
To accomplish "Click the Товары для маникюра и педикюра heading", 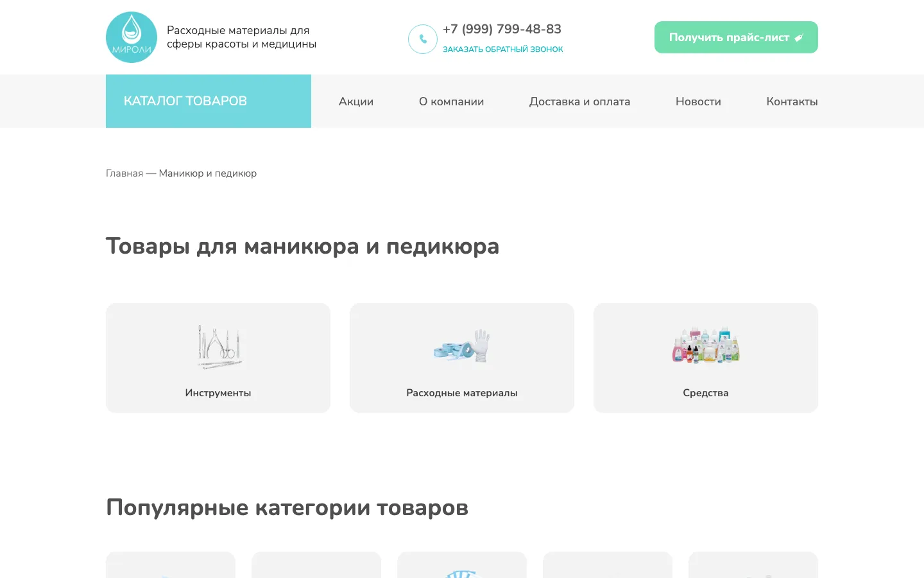I will [302, 247].
